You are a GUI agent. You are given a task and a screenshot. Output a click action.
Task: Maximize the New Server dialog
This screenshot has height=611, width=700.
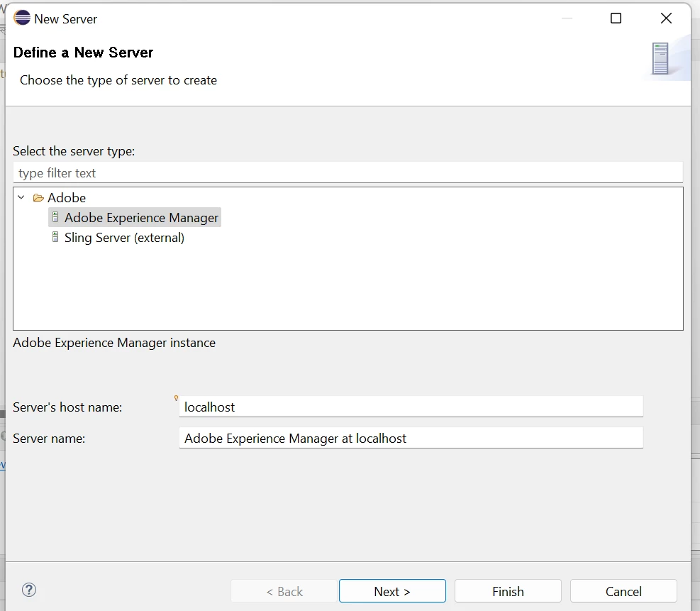pos(616,18)
